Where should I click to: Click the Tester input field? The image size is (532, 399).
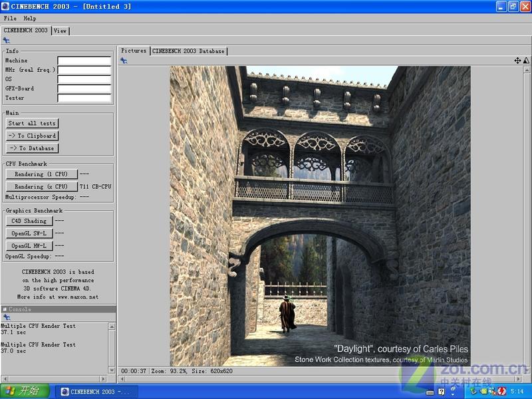(84, 98)
